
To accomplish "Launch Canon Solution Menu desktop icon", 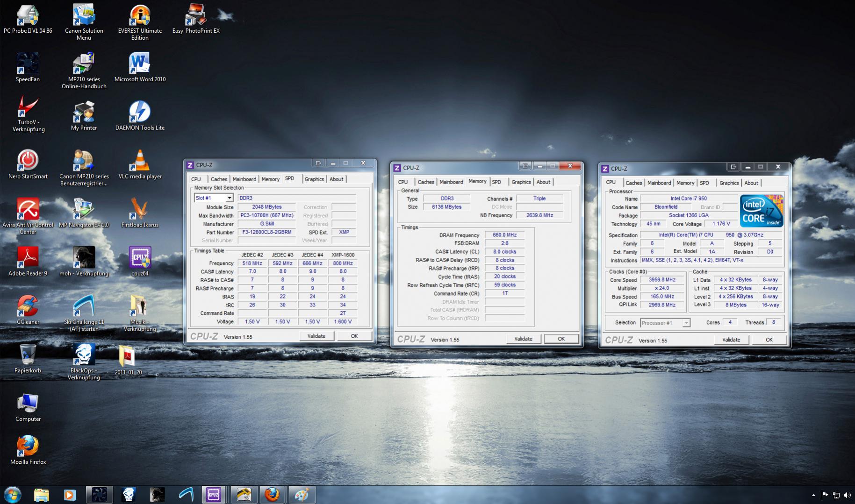I will (84, 21).
